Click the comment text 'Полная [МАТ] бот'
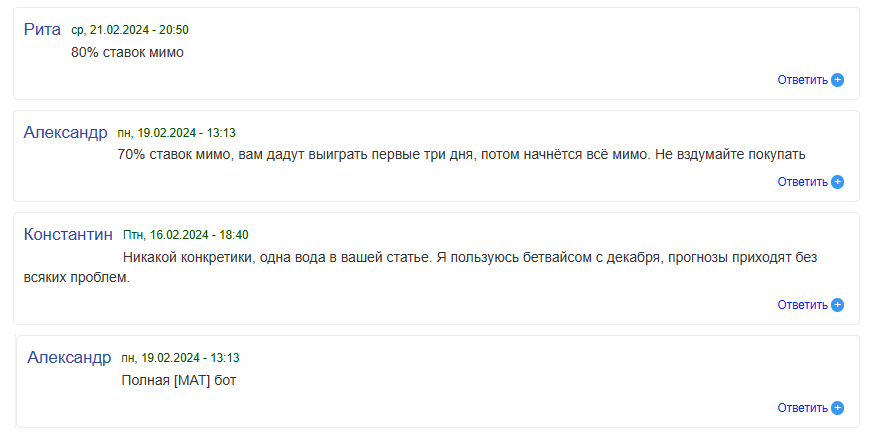Image resolution: width=877 pixels, height=438 pixels. pos(177,380)
